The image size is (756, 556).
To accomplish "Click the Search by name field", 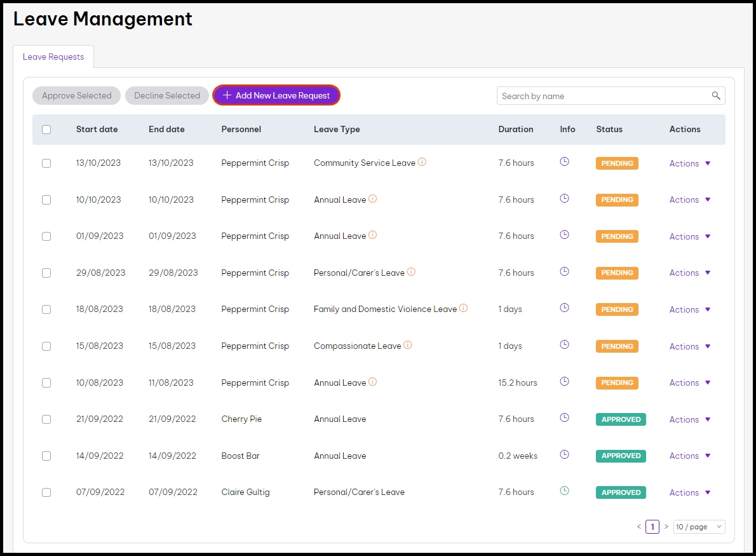I will [604, 96].
